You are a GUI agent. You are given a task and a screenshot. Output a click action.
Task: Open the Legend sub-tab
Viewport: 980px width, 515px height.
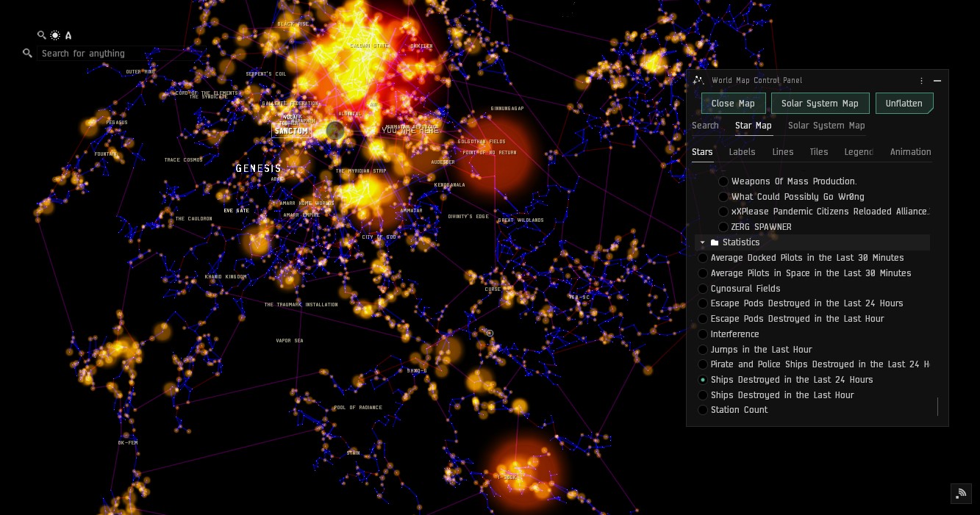coord(859,152)
